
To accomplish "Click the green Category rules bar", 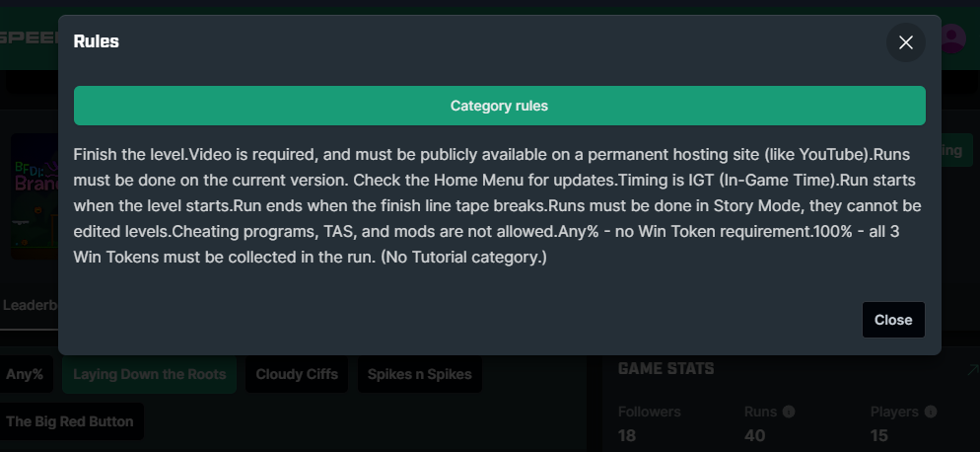I will 500,106.
